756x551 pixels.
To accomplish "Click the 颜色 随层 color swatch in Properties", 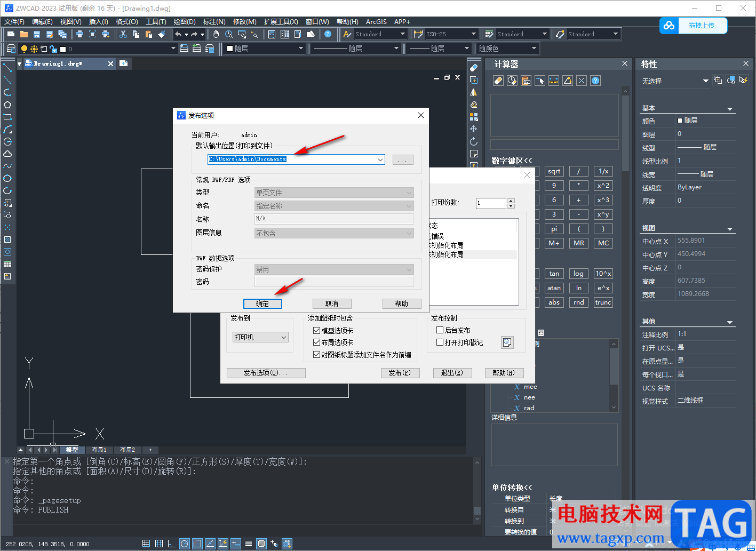I will pos(680,121).
